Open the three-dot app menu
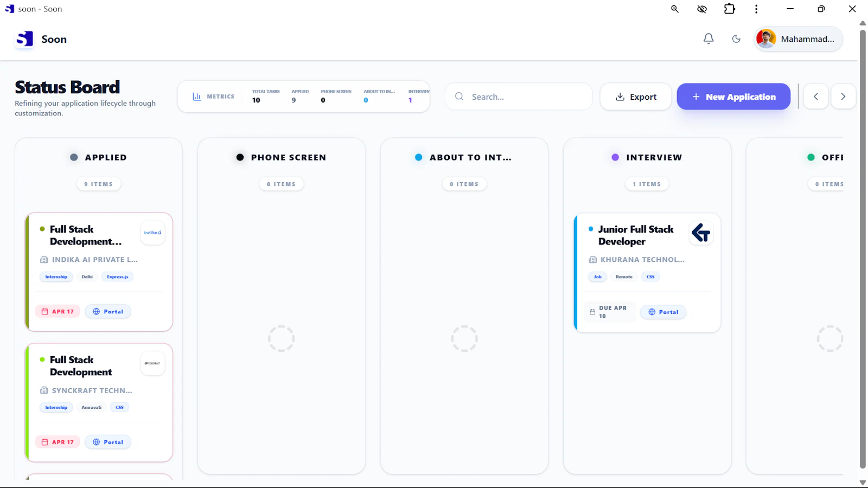868x488 pixels. coord(756,9)
